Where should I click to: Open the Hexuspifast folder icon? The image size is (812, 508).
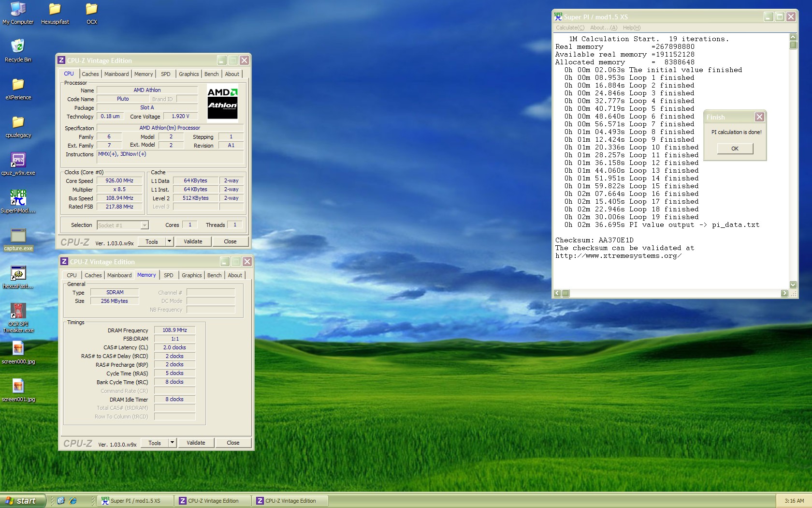coord(55,13)
